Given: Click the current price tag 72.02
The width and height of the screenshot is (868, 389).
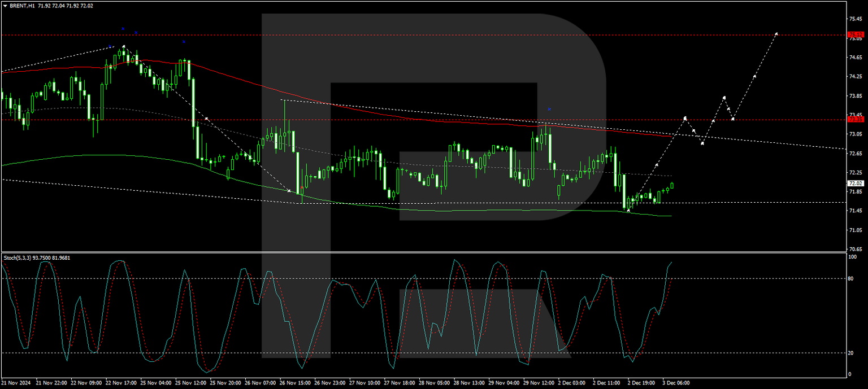Looking at the screenshot, I should tap(856, 183).
